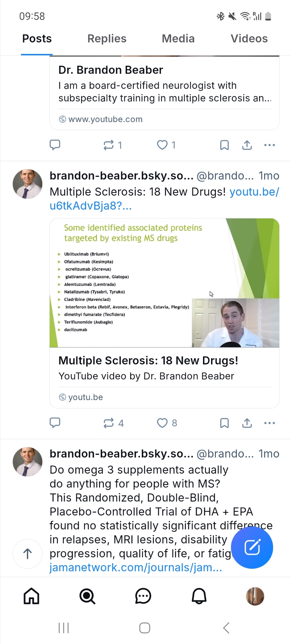Switch to the Replies tab
290x644 pixels.
coord(107,39)
